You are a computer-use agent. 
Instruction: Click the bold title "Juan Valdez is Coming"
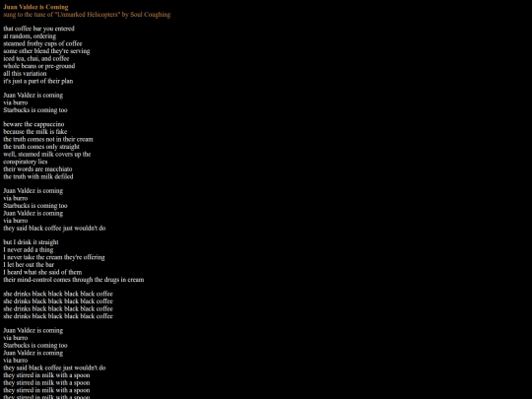pos(35,7)
